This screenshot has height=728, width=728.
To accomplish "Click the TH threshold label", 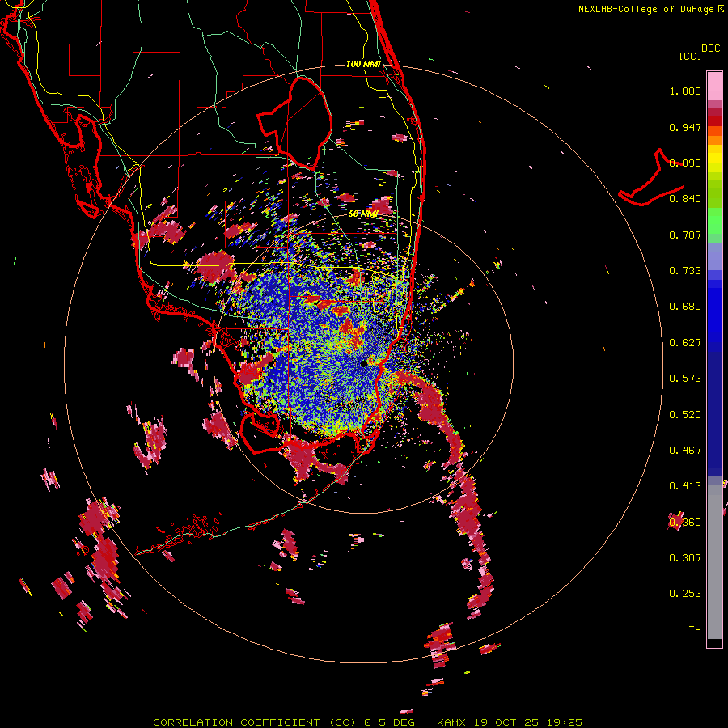I will tap(695, 630).
